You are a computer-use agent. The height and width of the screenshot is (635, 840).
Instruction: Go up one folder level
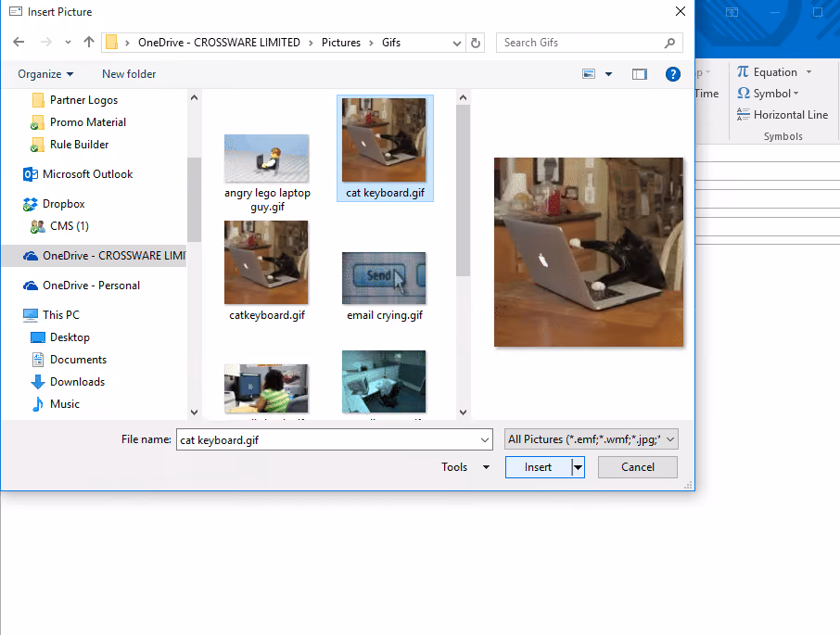89,43
